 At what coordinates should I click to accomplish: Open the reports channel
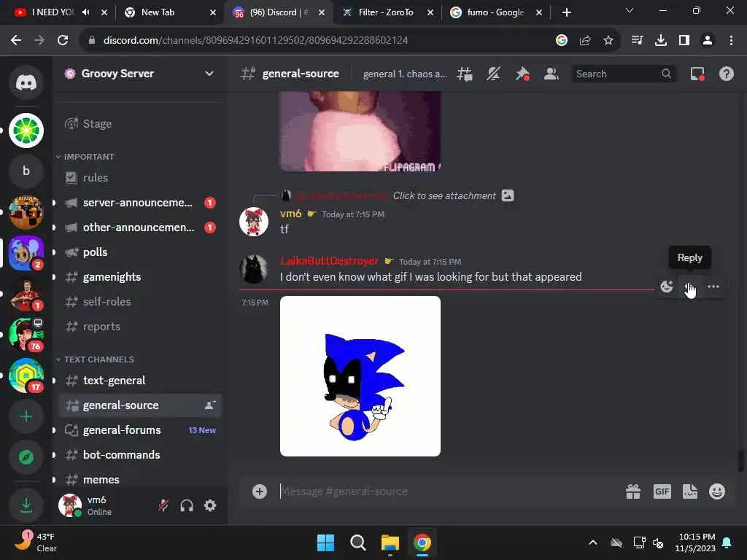coord(139,326)
